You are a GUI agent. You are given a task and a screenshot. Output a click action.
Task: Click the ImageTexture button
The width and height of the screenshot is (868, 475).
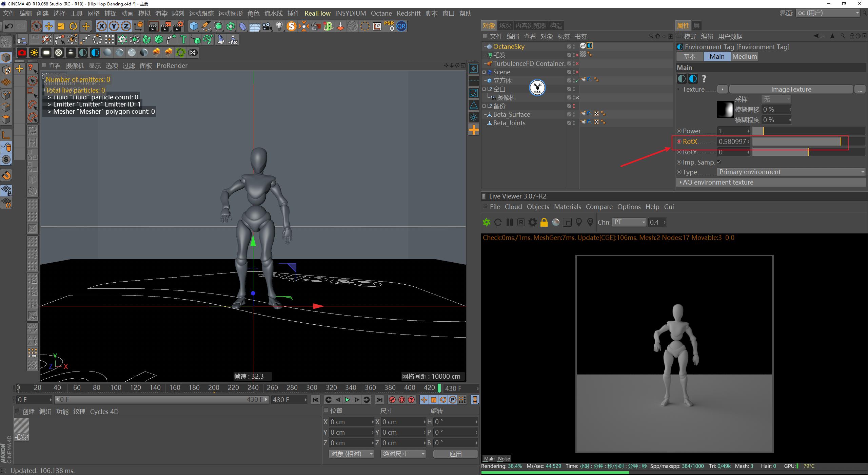[x=790, y=89]
